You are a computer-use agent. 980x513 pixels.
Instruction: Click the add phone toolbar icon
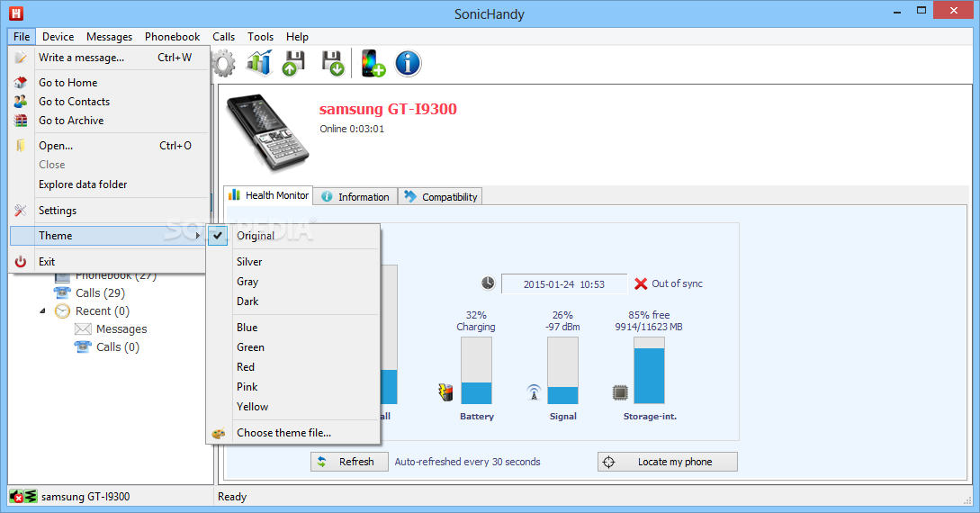tap(373, 63)
